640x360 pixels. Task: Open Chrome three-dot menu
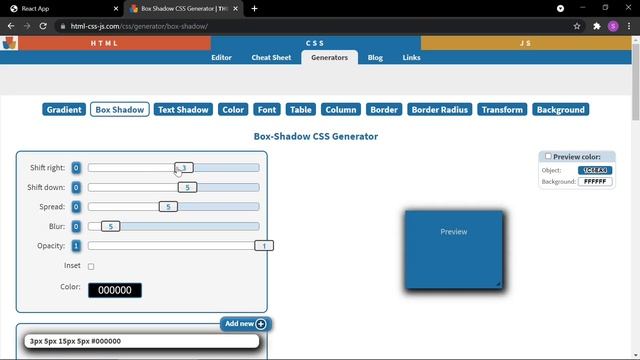(629, 26)
